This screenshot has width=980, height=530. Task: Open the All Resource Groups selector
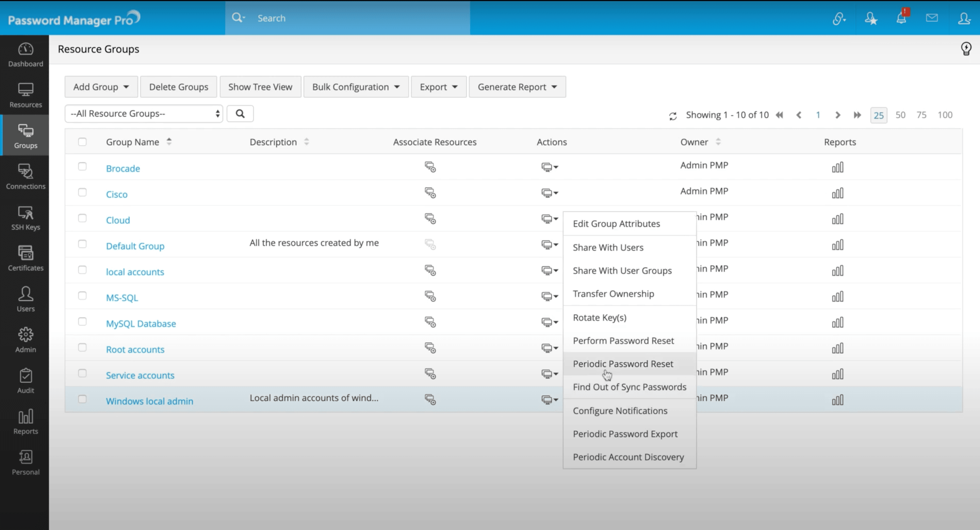coord(144,114)
